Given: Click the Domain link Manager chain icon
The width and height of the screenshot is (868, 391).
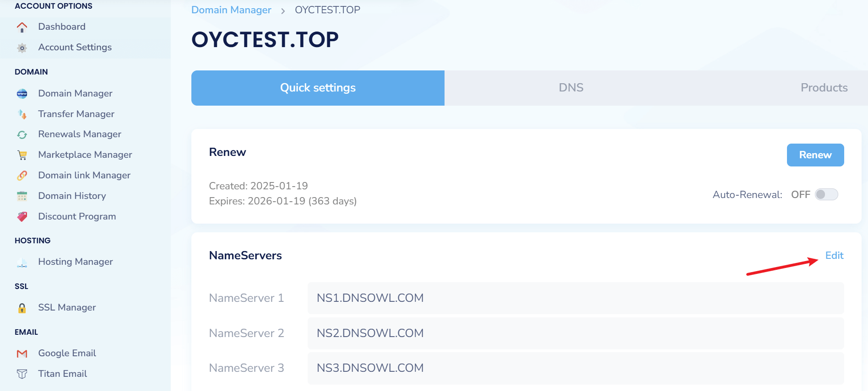Looking at the screenshot, I should point(22,176).
